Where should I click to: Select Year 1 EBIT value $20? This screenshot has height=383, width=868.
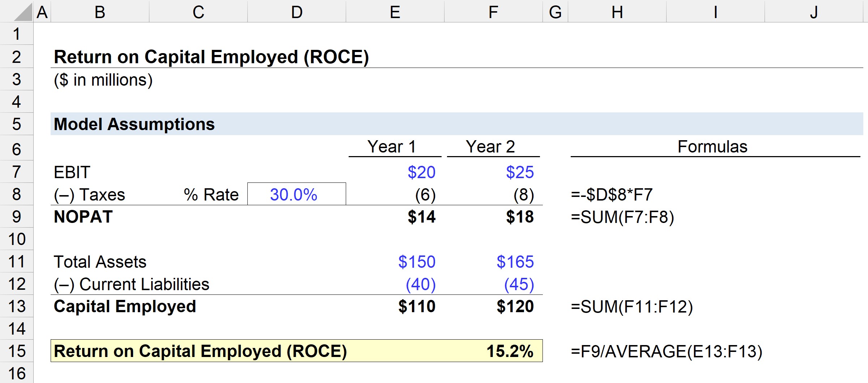421,172
